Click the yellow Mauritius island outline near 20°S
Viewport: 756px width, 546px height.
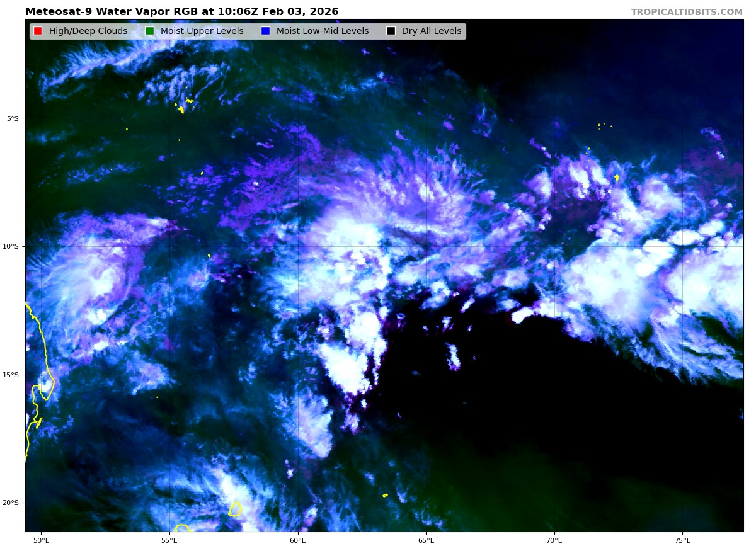coord(235,509)
